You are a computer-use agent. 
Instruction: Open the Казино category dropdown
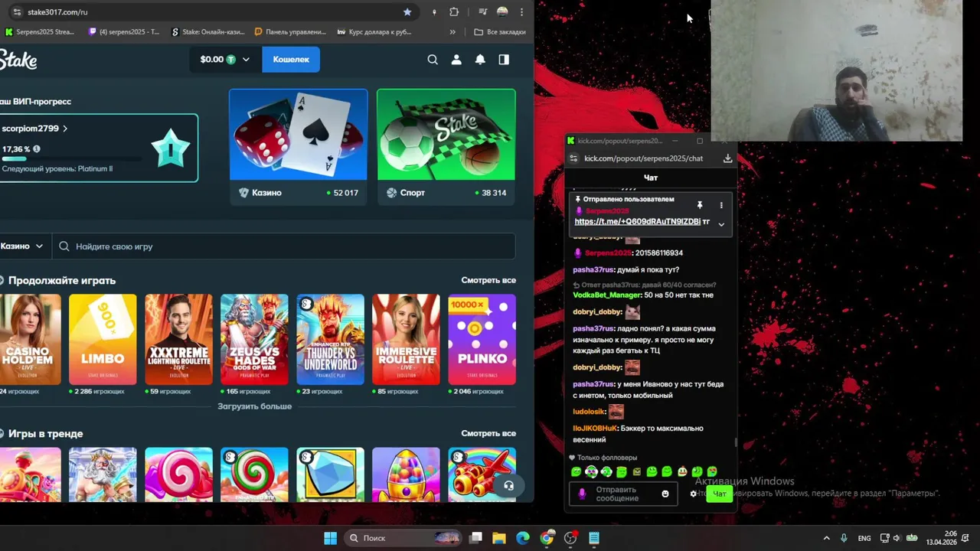pos(21,246)
